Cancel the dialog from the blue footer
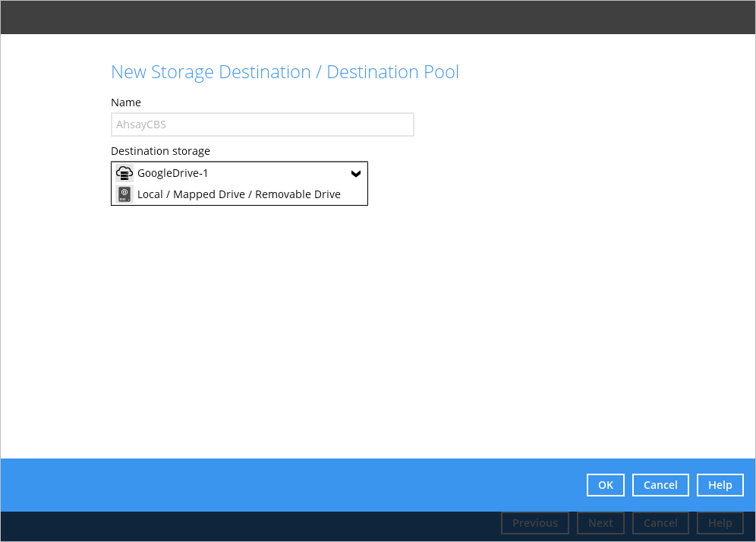 [660, 485]
